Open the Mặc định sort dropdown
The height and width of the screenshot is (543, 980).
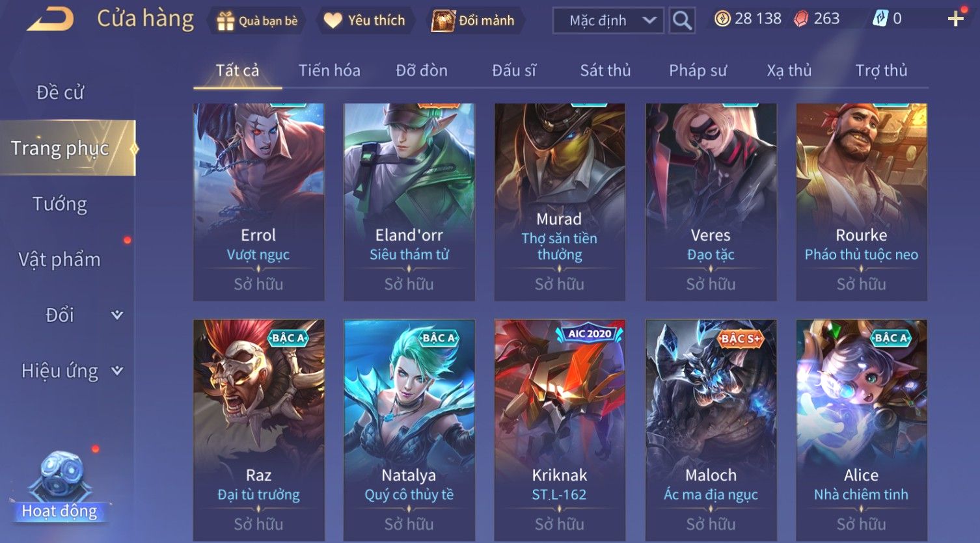coord(608,21)
